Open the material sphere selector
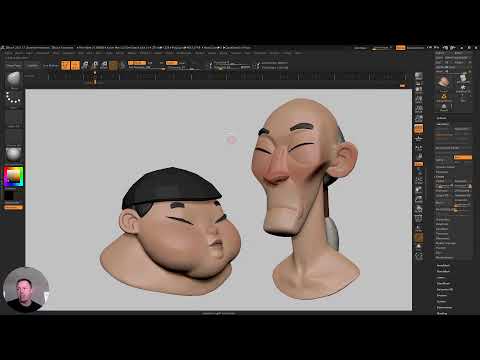The image size is (480, 360). click(x=14, y=154)
